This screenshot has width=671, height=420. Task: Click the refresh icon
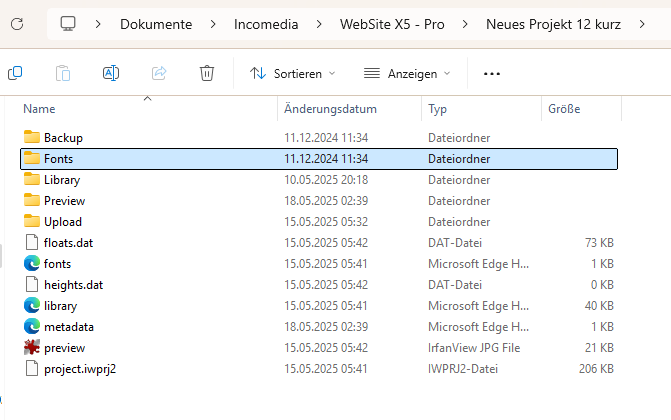(17, 24)
